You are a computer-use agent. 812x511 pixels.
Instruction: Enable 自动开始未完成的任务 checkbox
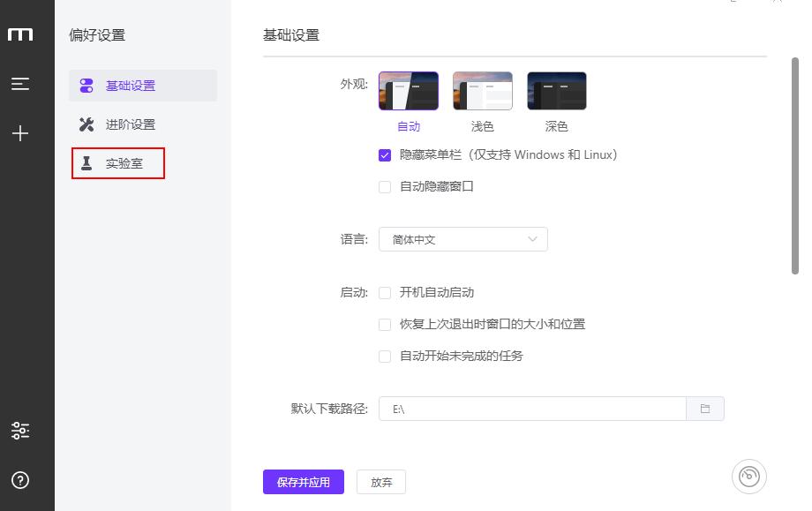pyautogui.click(x=385, y=357)
